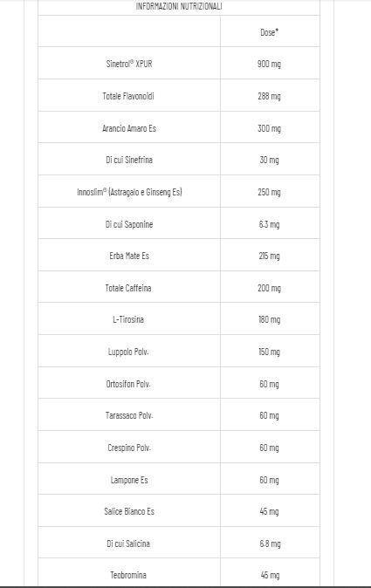Click the Di cui Sinefrina label
Image resolution: width=371 pixels, height=588 pixels.
129,160
